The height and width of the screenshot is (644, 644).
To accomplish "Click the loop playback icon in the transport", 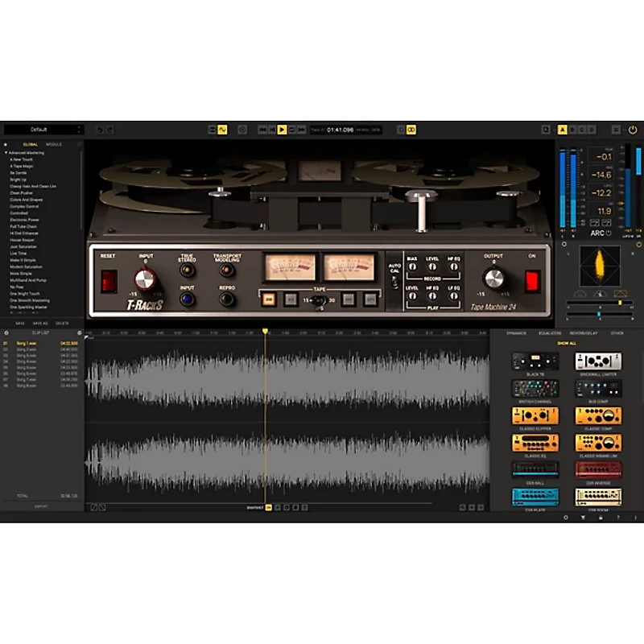I will (x=295, y=131).
